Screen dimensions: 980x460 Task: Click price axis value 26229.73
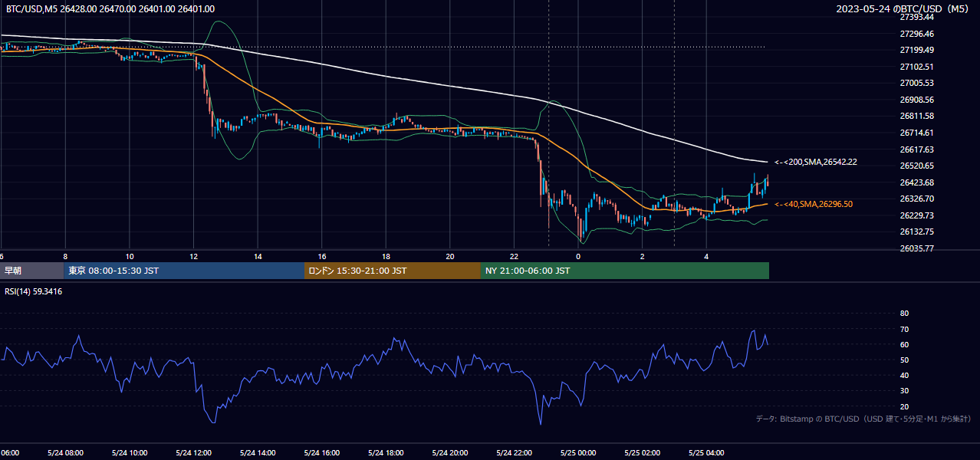click(x=916, y=215)
